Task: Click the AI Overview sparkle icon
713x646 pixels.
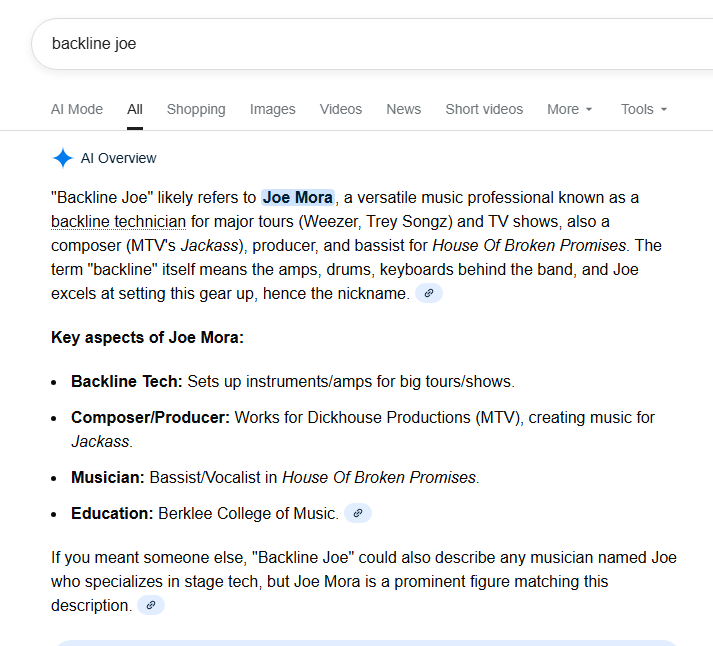Action: (x=63, y=158)
